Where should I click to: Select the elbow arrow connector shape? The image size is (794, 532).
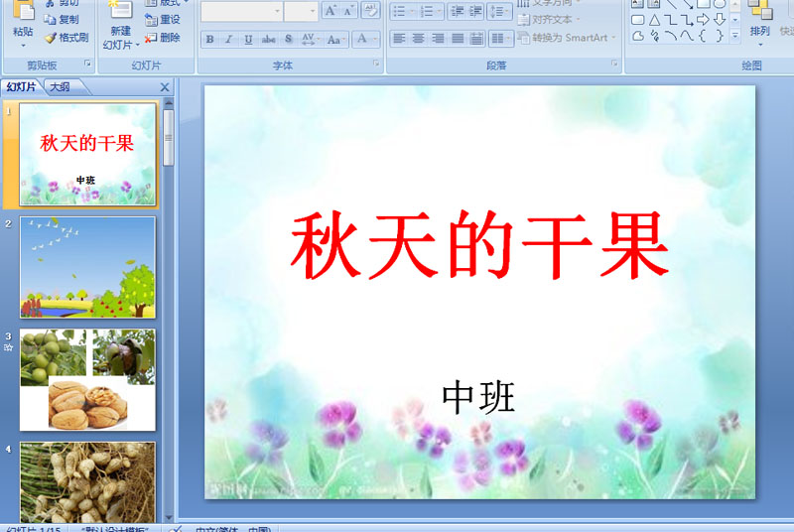click(x=687, y=20)
